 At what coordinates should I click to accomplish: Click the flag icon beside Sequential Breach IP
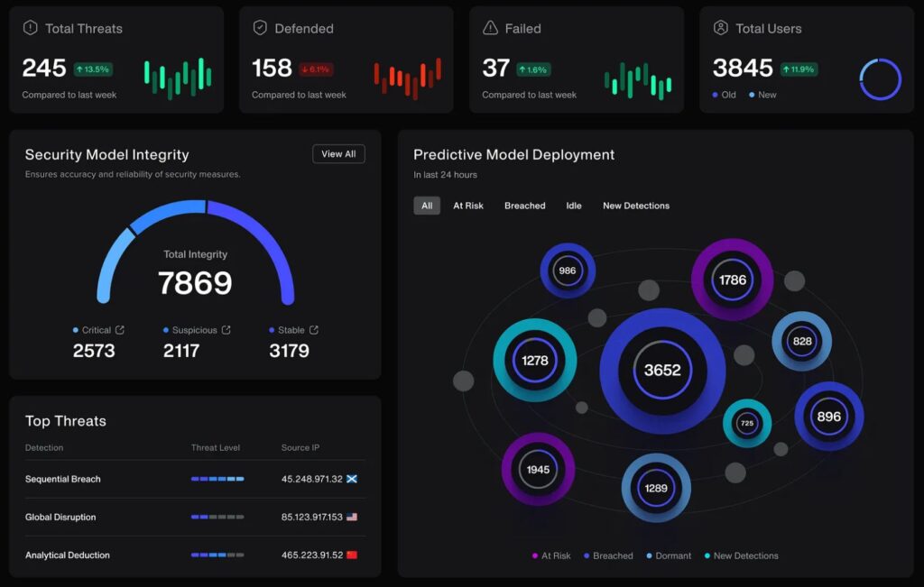click(x=352, y=479)
